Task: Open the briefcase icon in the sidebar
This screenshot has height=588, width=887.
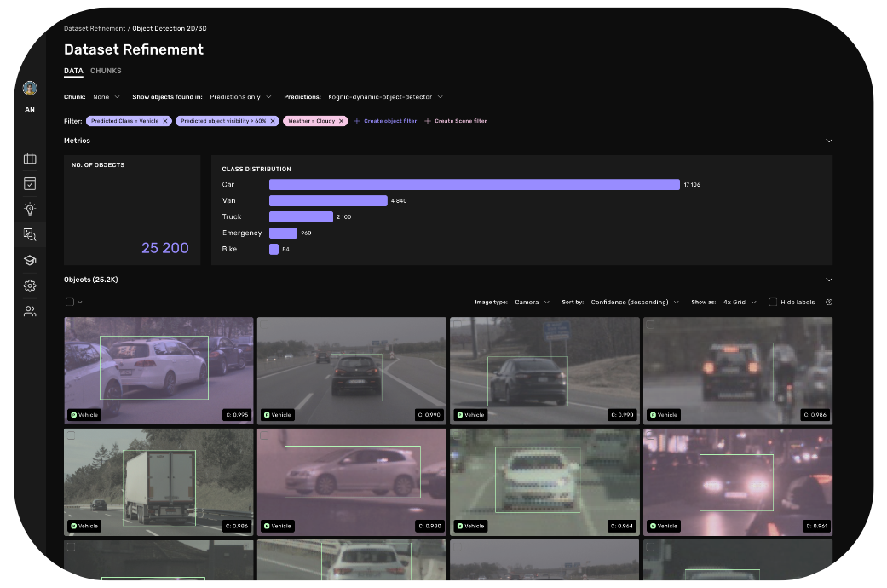Action: [x=30, y=159]
